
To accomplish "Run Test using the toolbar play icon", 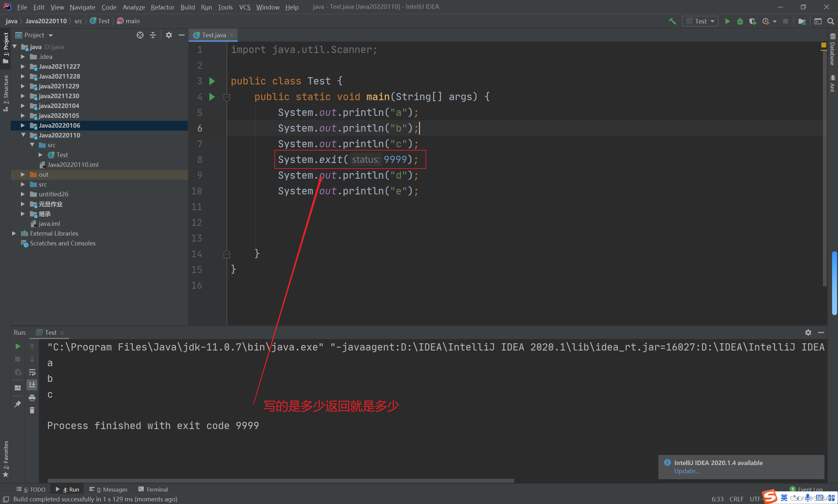I will tap(727, 21).
